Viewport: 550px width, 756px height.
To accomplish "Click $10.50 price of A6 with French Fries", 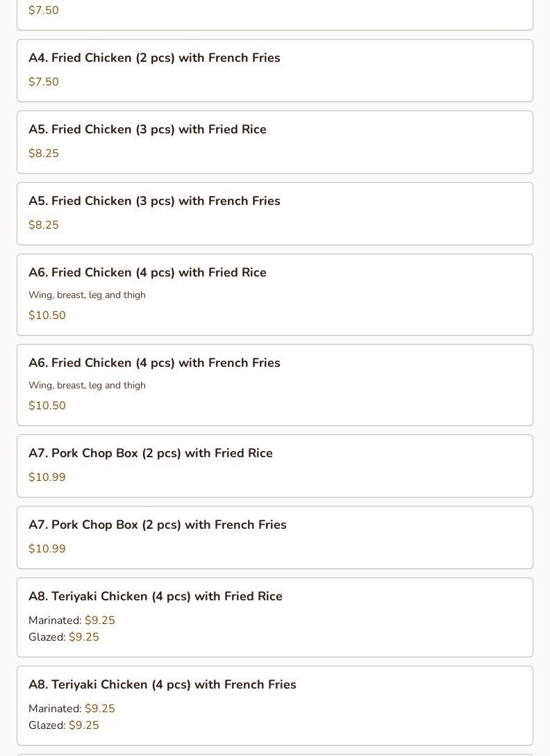I will tap(47, 406).
